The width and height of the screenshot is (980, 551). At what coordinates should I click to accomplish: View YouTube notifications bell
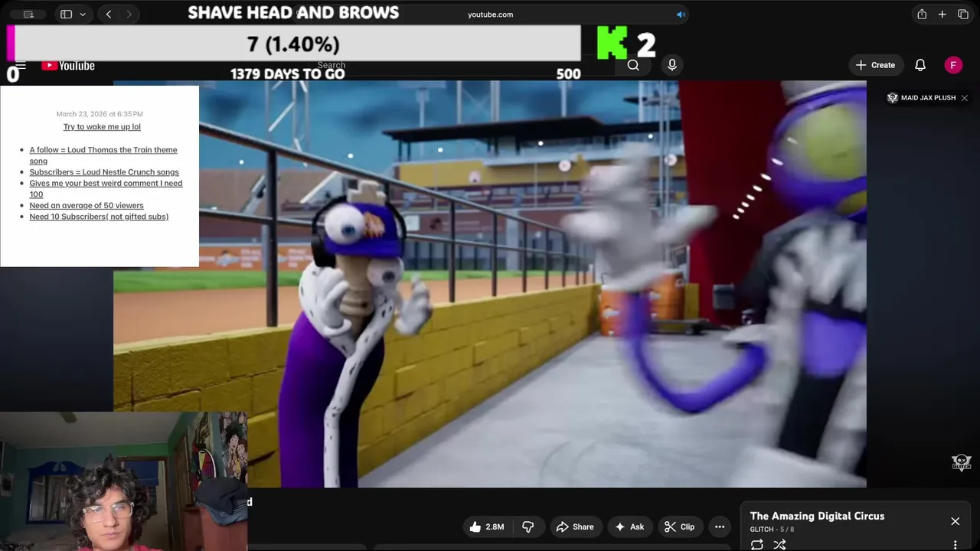920,65
